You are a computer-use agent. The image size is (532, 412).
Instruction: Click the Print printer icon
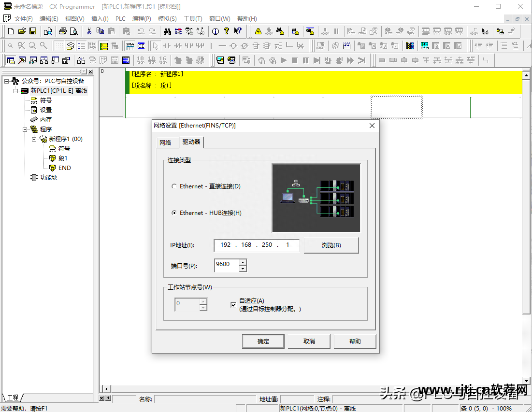pyautogui.click(x=62, y=31)
